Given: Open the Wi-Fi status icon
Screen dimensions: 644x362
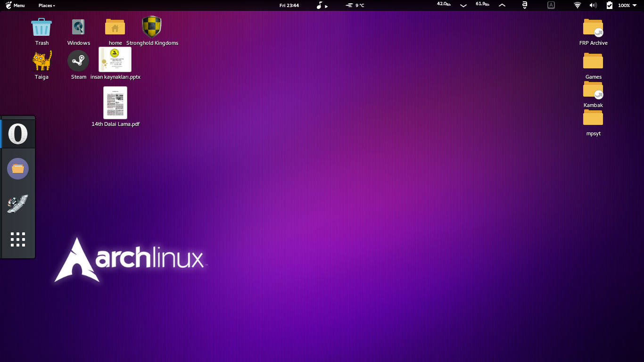Looking at the screenshot, I should (x=578, y=5).
